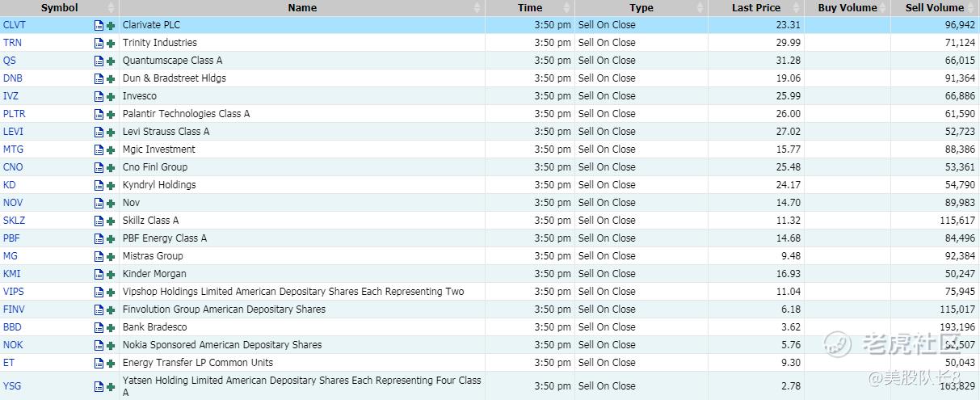The width and height of the screenshot is (980, 400).
Task: Add SKLZ using its plus icon
Action: (111, 221)
